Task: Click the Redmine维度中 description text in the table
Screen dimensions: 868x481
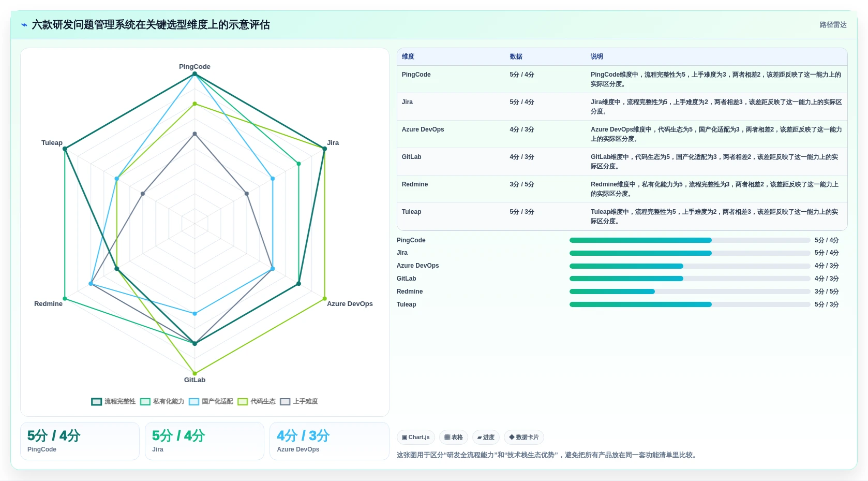Action: [714, 189]
